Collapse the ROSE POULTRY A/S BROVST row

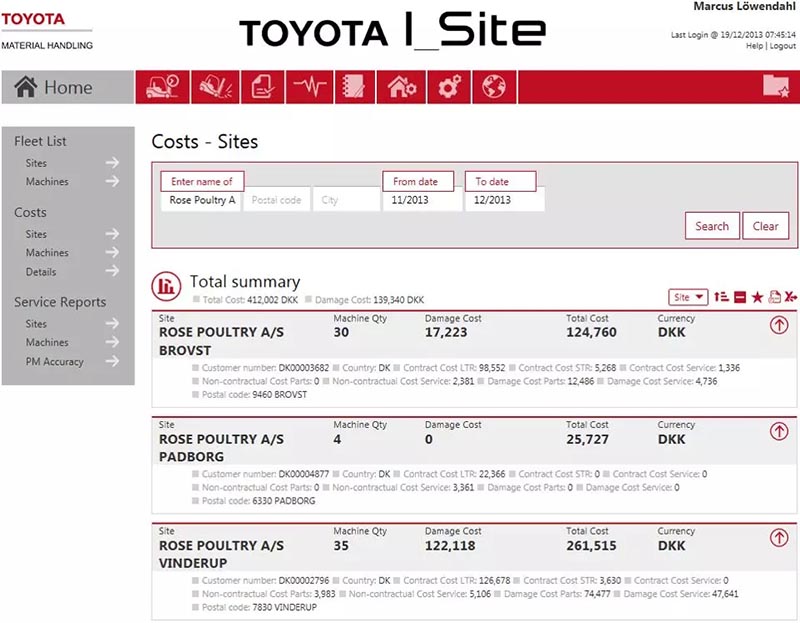pyautogui.click(x=779, y=325)
